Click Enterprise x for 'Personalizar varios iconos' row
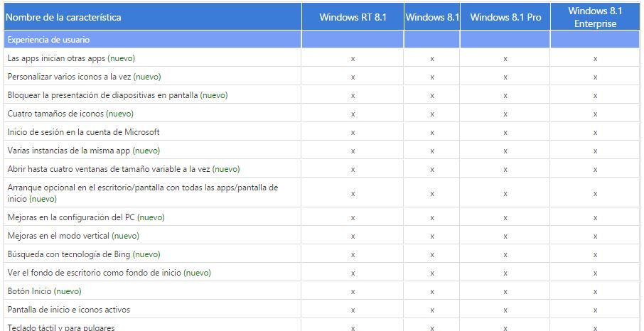Image resolution: width=644 pixels, height=331 pixels. [x=595, y=77]
